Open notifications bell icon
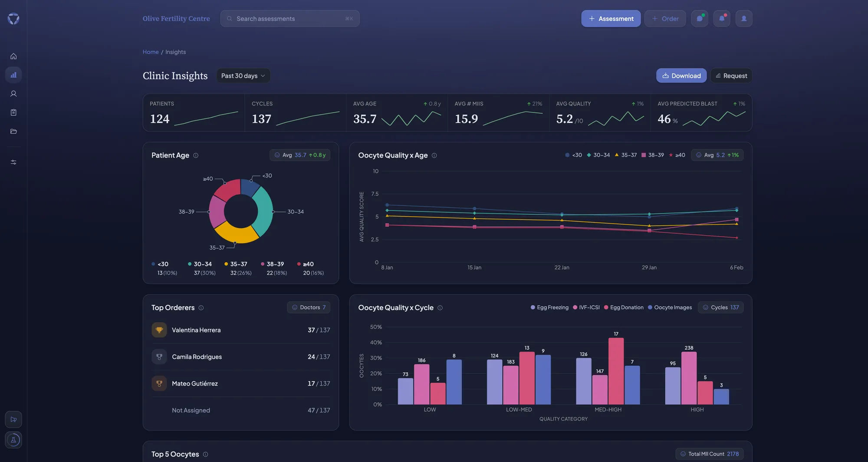868x462 pixels. pos(722,19)
